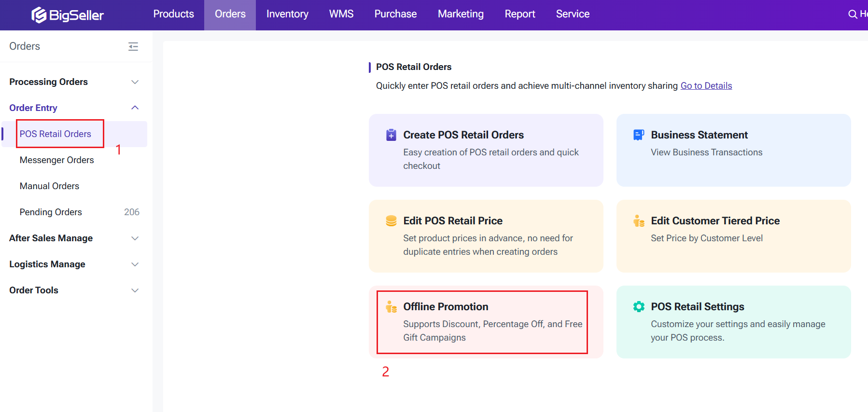Viewport: 868px width, 412px height.
Task: Click the Business Statement icon
Action: [x=638, y=135]
